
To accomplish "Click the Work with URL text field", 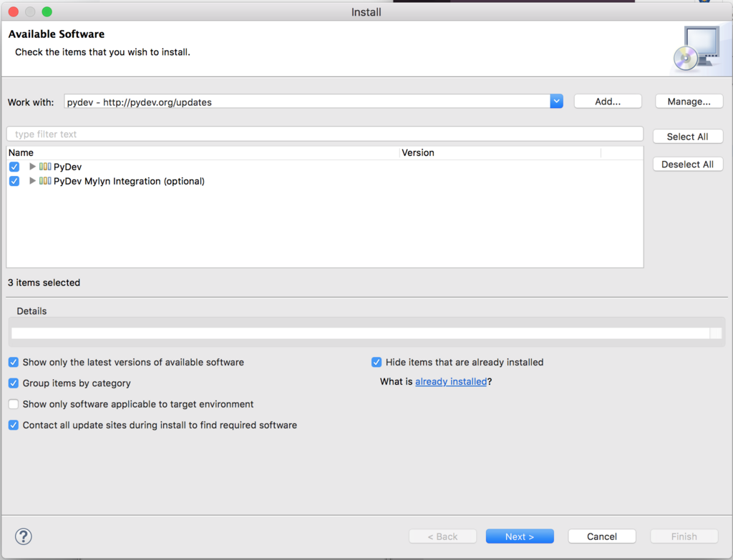I will coord(307,102).
